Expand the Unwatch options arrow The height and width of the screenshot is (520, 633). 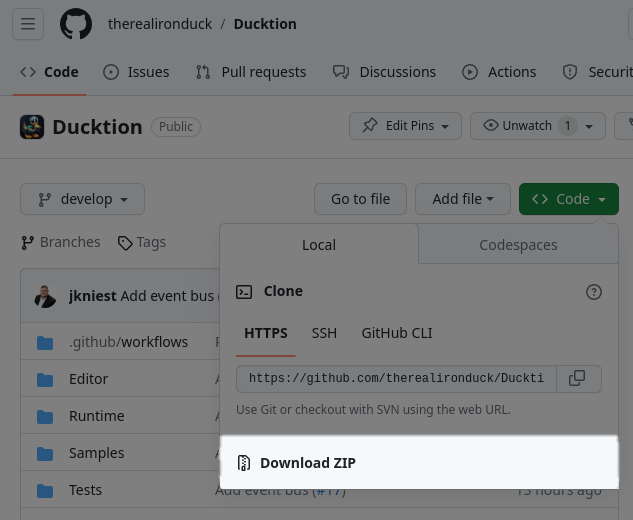point(589,127)
